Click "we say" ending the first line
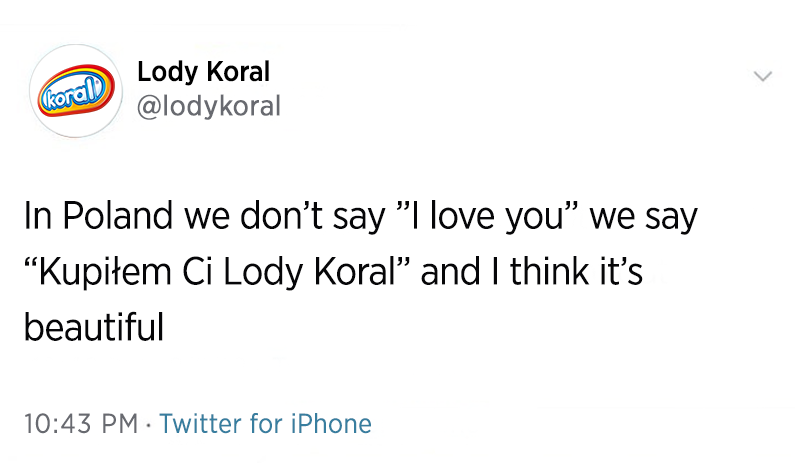The width and height of the screenshot is (795, 463). 642,218
